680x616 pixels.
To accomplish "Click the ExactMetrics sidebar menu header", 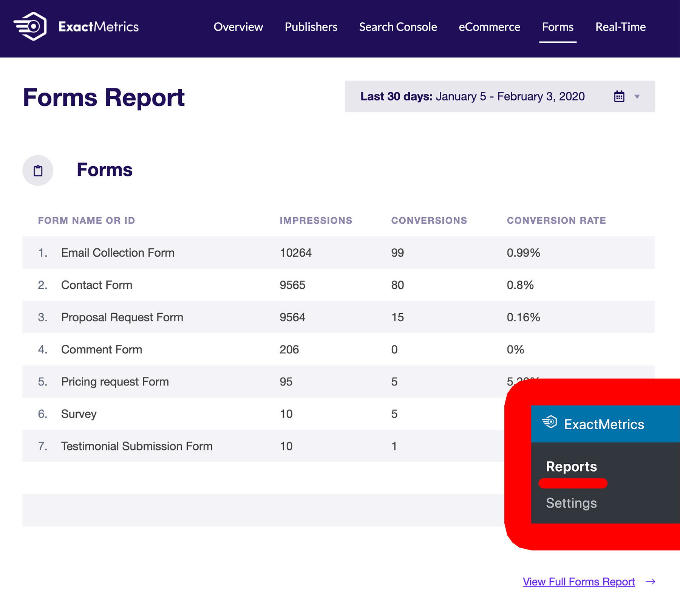I will pyautogui.click(x=604, y=424).
